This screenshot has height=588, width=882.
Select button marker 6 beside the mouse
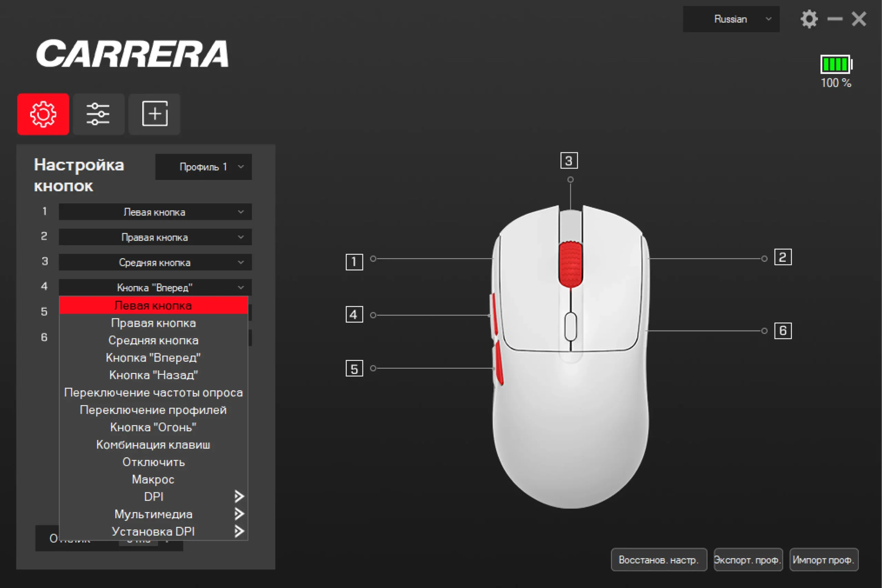click(783, 331)
